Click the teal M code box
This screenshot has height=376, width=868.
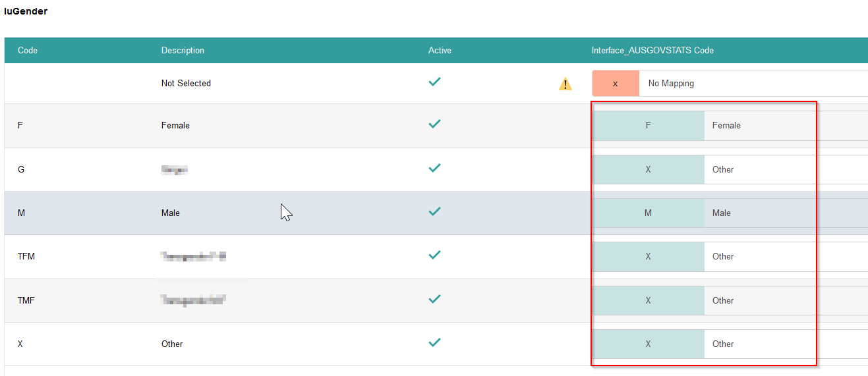(x=649, y=213)
